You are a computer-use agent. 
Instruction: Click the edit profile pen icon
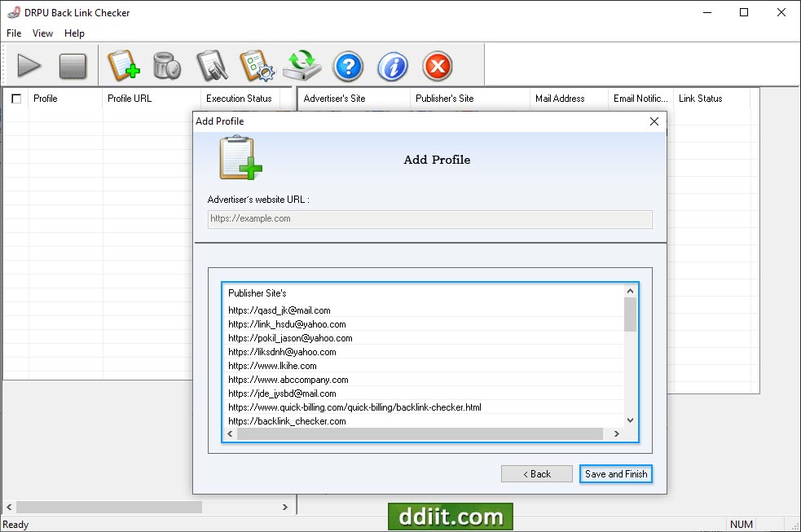pos(212,66)
